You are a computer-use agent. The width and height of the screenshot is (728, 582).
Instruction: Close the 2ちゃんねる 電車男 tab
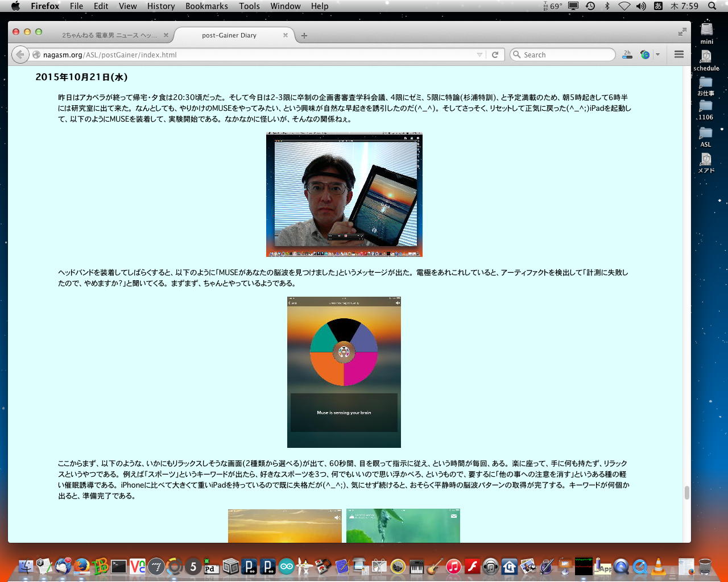click(x=166, y=35)
